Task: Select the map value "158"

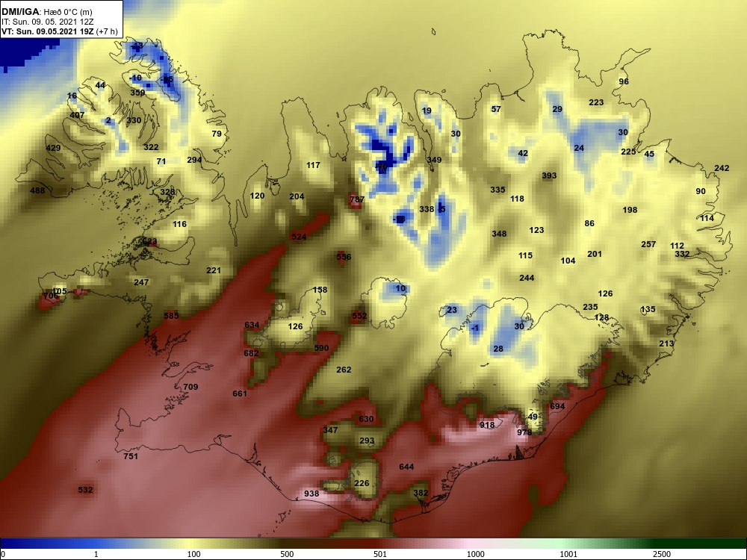Action: point(320,290)
